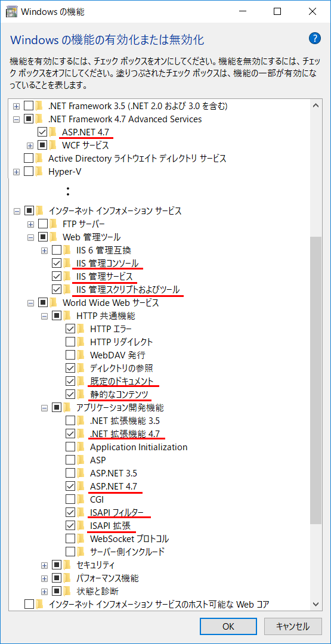This screenshot has height=644, width=331.
Task: Expand IIS 6 管理互換 node
Action: point(44,251)
